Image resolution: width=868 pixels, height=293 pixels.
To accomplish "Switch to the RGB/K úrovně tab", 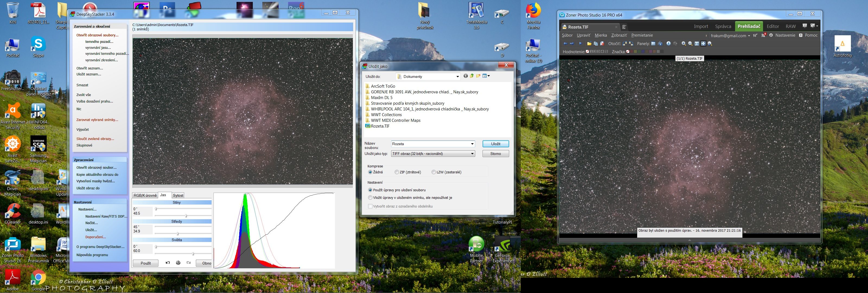I will pyautogui.click(x=145, y=195).
